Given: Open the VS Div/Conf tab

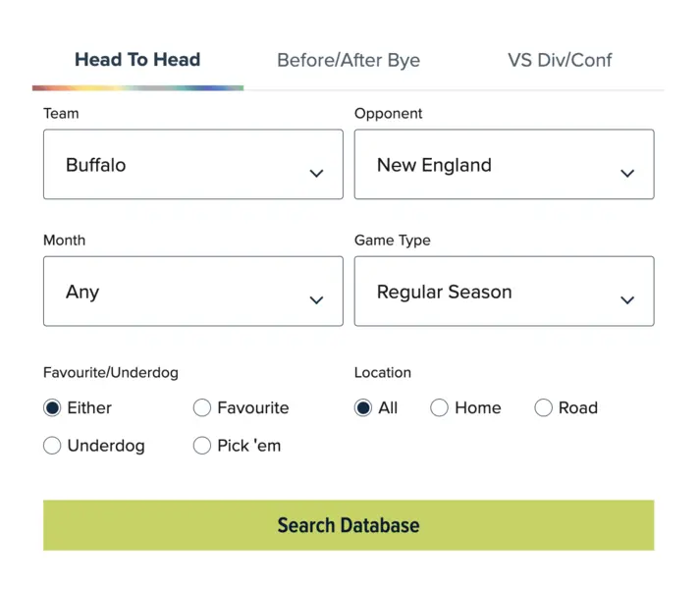Looking at the screenshot, I should tap(560, 60).
